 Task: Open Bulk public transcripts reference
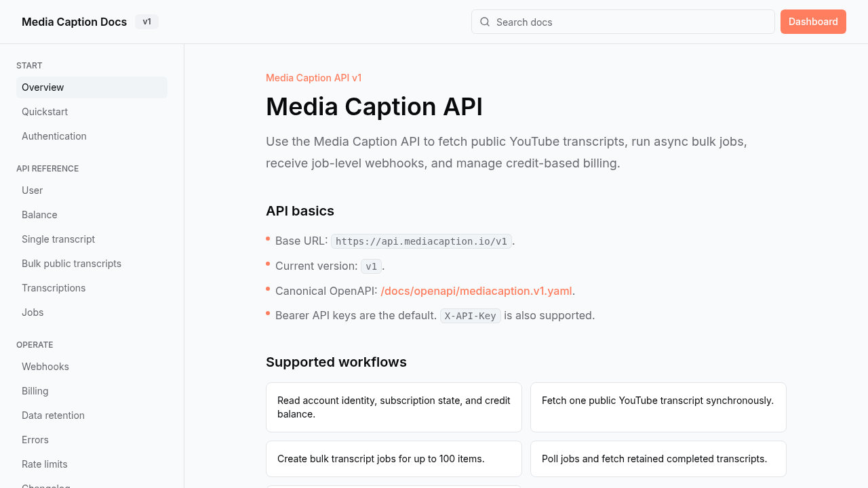click(92, 264)
